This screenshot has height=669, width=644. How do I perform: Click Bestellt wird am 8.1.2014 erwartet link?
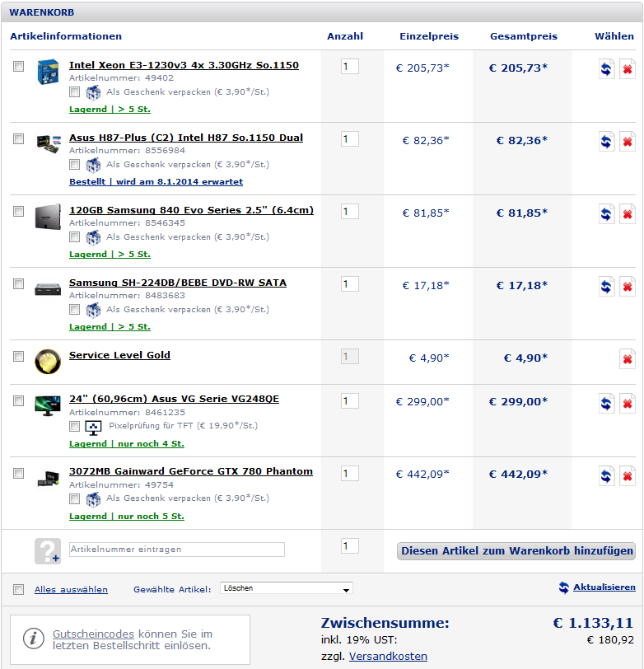pyautogui.click(x=156, y=182)
